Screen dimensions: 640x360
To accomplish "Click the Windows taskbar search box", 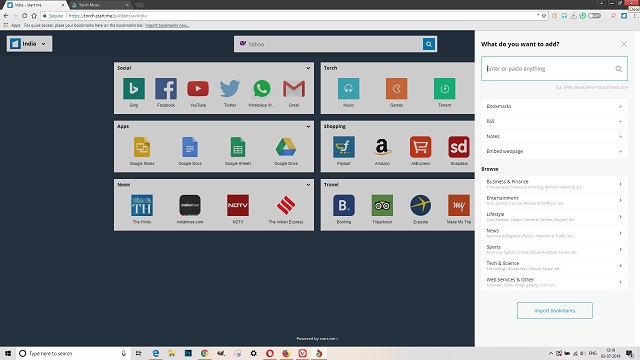I will coord(73,353).
